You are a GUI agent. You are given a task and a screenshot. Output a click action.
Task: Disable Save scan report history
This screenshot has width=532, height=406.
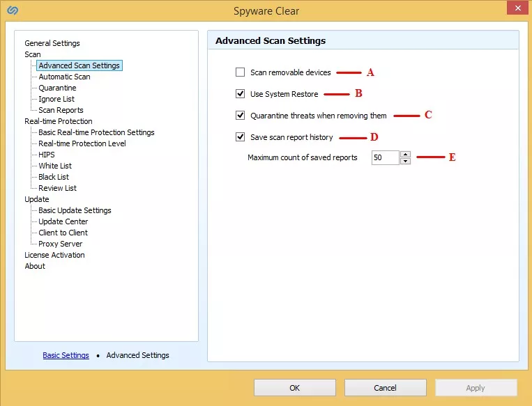[241, 137]
